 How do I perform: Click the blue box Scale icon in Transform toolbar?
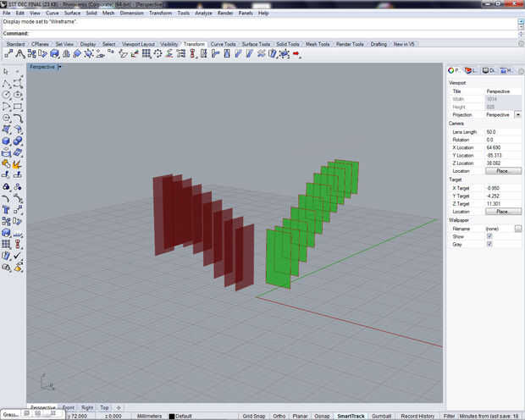(54, 53)
